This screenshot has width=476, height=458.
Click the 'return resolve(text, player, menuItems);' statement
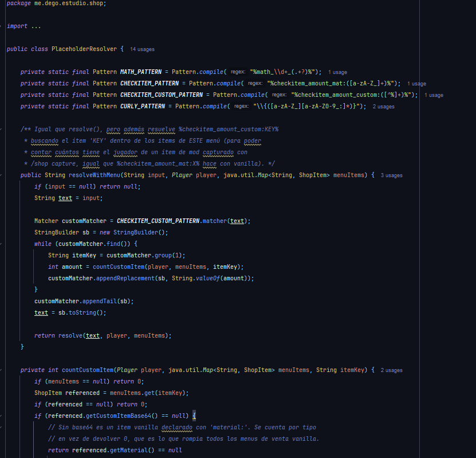103,335
